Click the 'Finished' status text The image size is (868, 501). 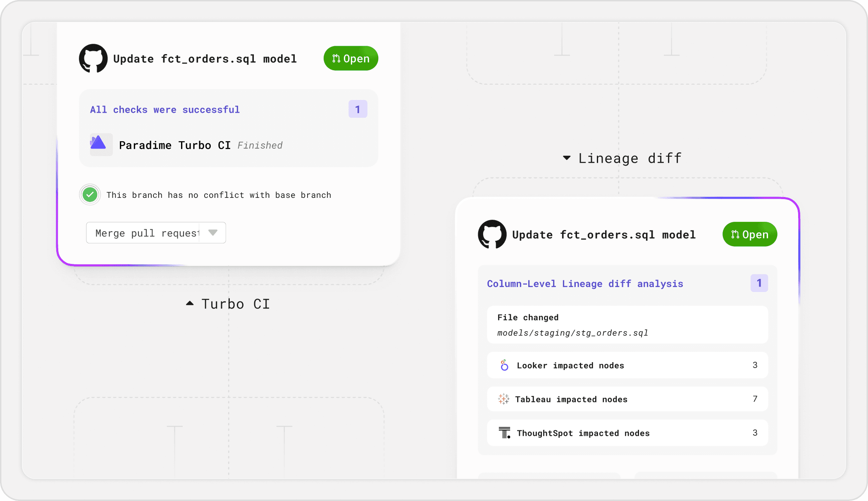point(260,145)
